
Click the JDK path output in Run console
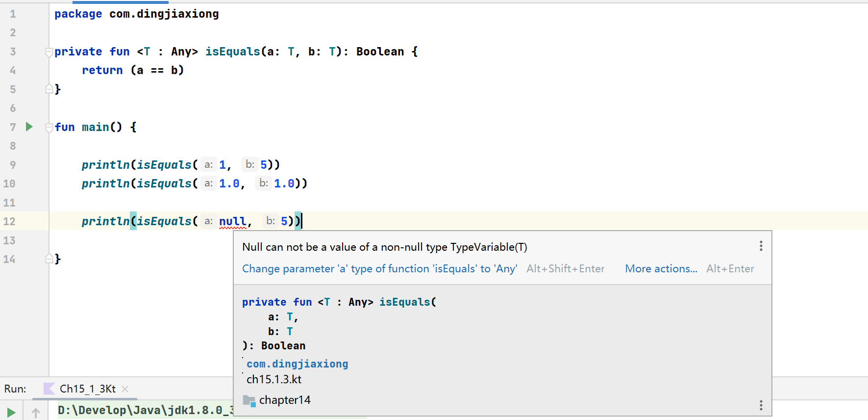(x=146, y=410)
